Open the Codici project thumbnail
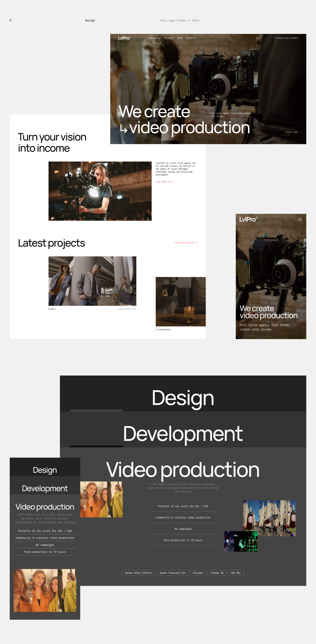Viewport: 316px width, 644px height. [x=92, y=281]
